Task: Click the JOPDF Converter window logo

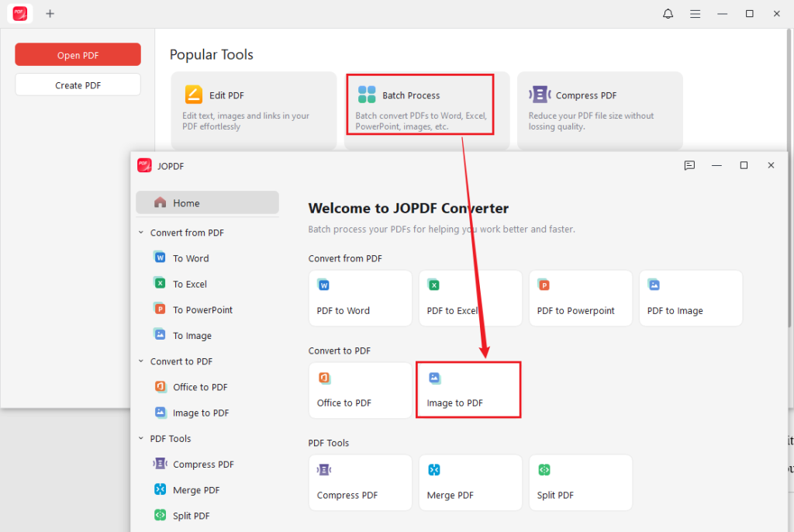Action: 144,166
